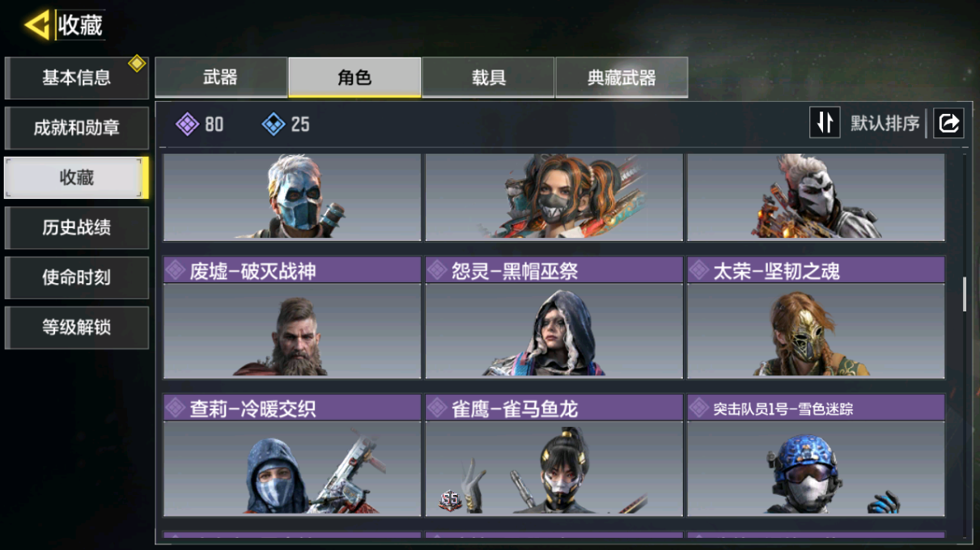Select the 等级解锁 menu item
980x550 pixels.
click(77, 328)
